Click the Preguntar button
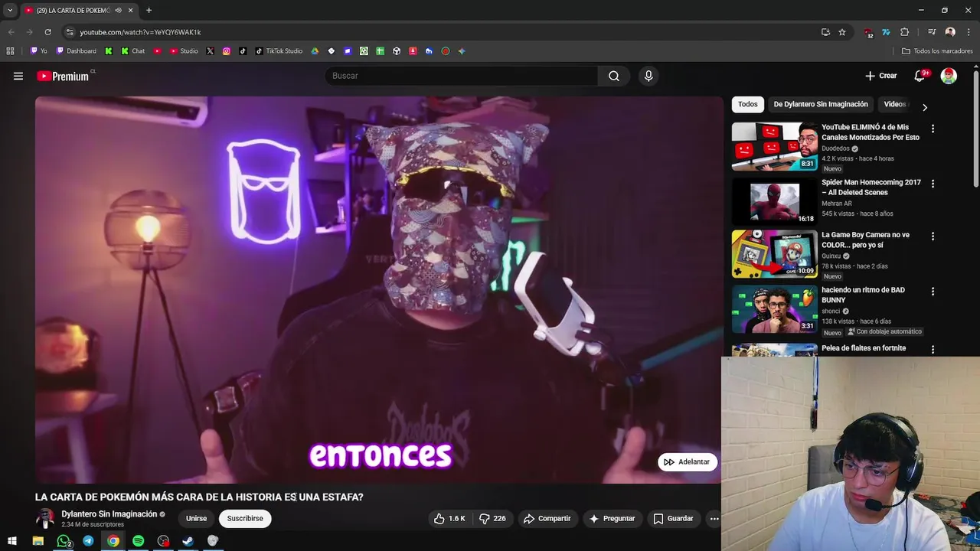The height and width of the screenshot is (551, 980). pos(611,518)
